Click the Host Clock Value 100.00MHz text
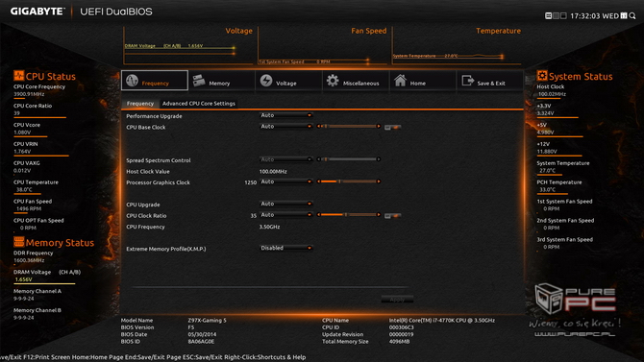644x362 pixels. click(x=273, y=172)
